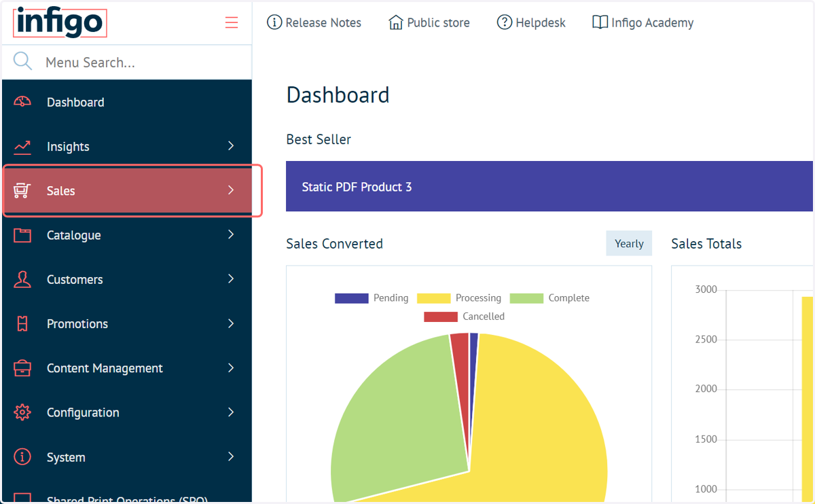This screenshot has height=504, width=815.
Task: Toggle Cancelled legend red swatch
Action: [x=441, y=317]
